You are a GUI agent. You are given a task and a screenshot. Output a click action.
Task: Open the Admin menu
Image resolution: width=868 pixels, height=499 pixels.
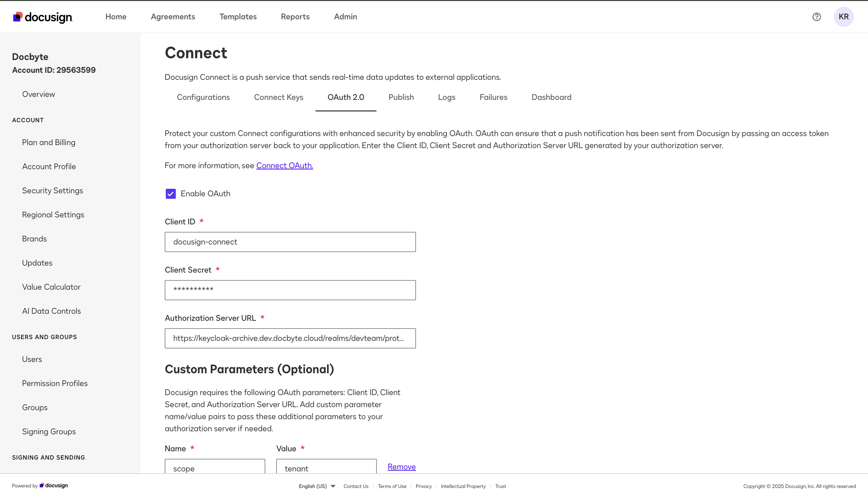click(345, 17)
